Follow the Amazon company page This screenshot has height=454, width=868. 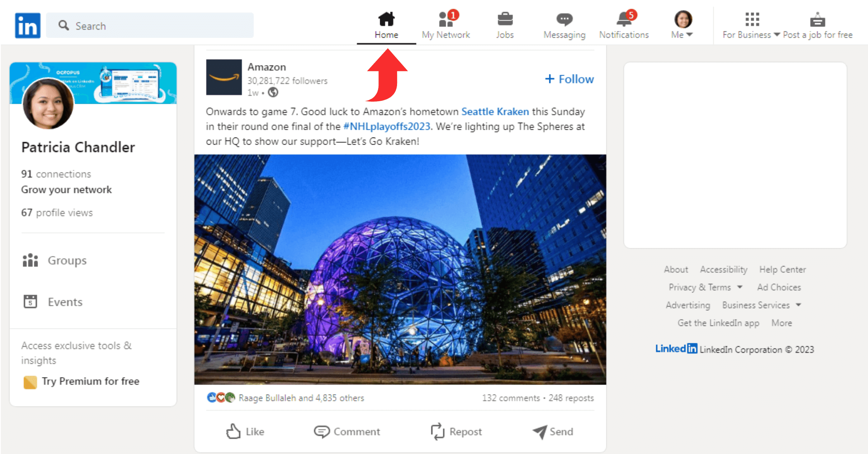pyautogui.click(x=567, y=79)
